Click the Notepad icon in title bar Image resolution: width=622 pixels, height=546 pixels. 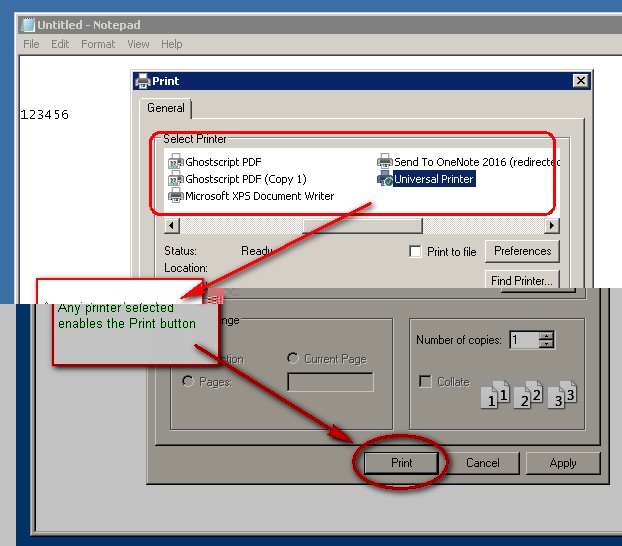(28, 24)
